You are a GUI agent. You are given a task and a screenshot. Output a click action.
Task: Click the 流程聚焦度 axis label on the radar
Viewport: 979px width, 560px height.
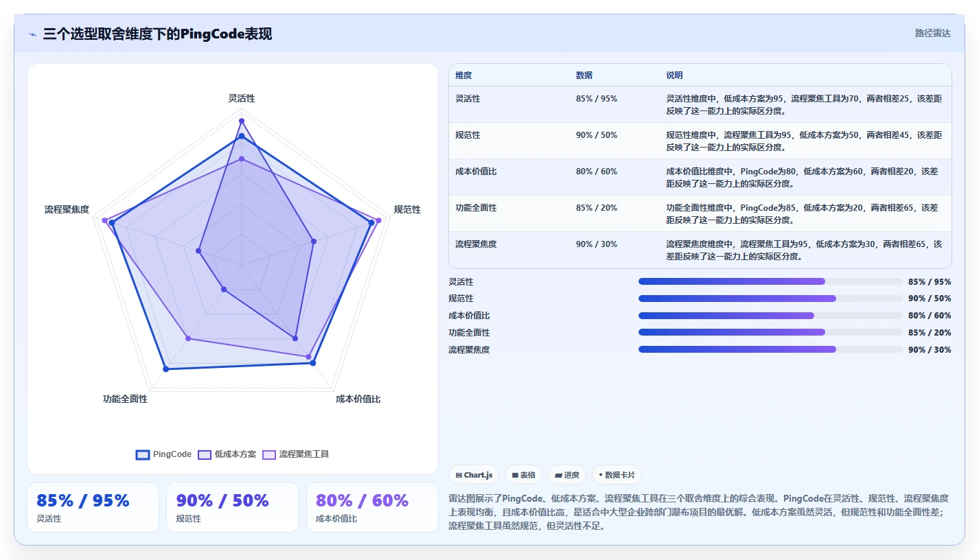[67, 209]
